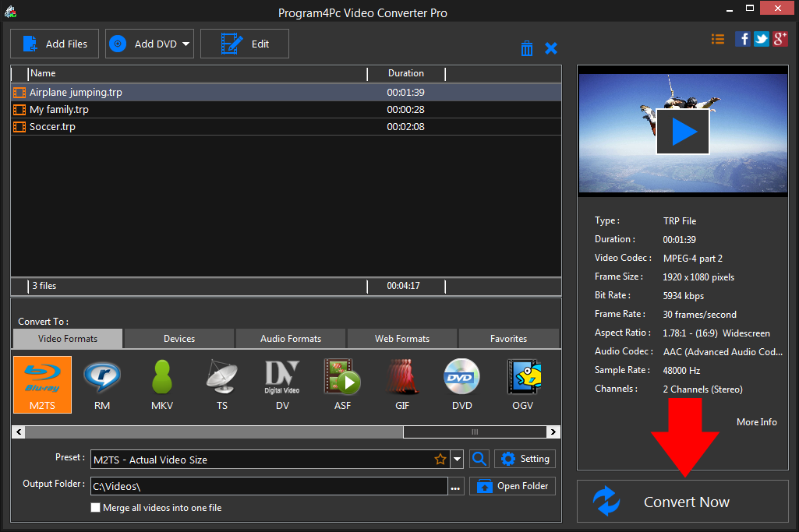Select the DV Digital Video format icon
The height and width of the screenshot is (532, 799).
pos(282,384)
